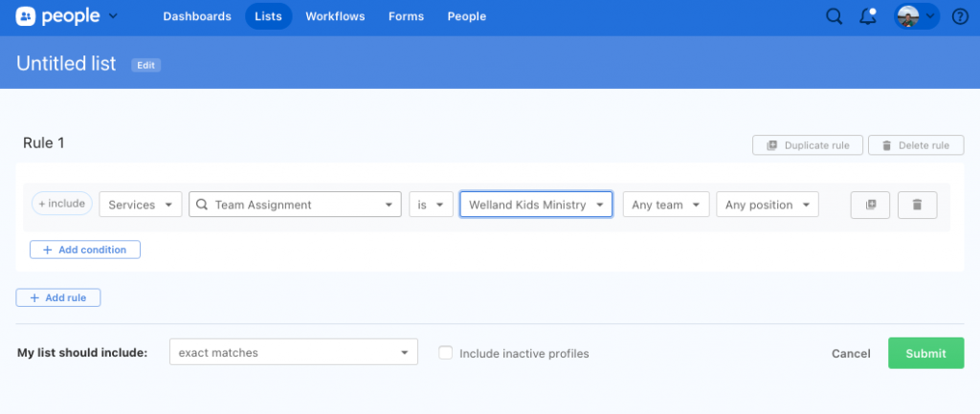
Task: Click Cancel to discard the list
Action: tap(851, 353)
